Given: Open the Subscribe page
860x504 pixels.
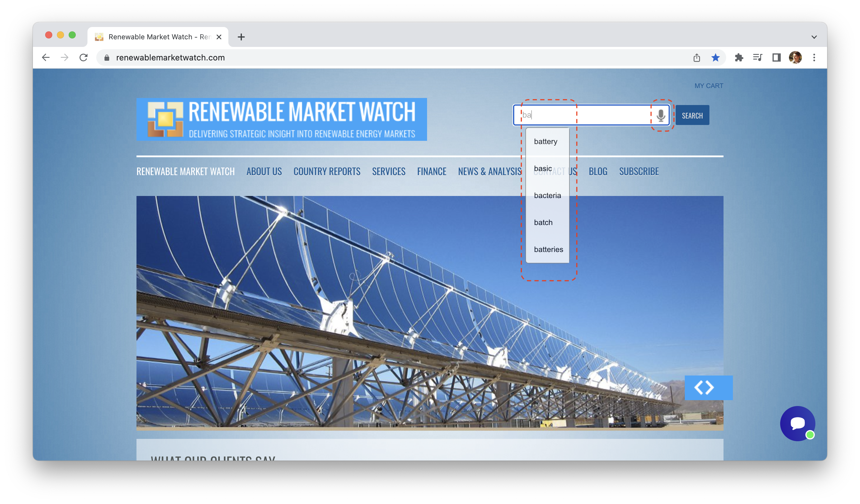Looking at the screenshot, I should 639,171.
